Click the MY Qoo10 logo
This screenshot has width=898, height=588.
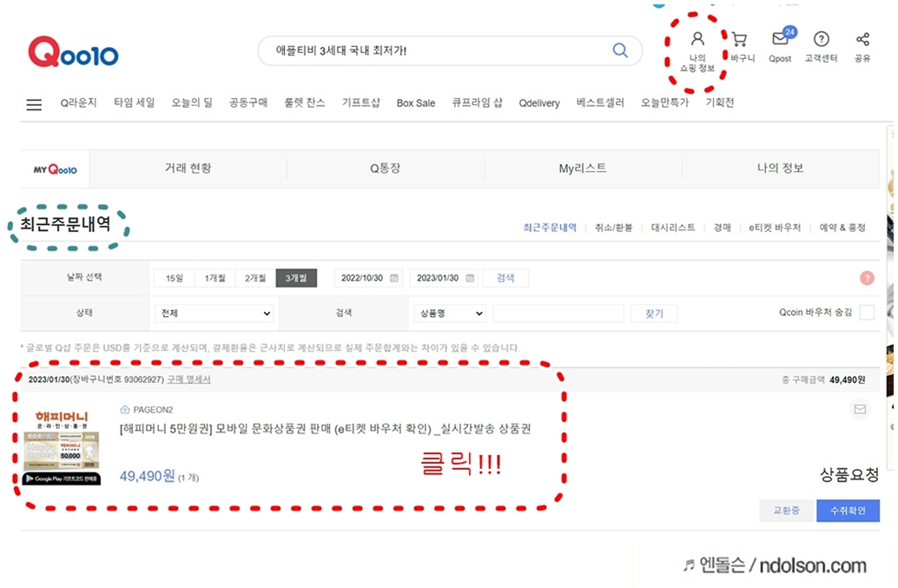(x=55, y=169)
